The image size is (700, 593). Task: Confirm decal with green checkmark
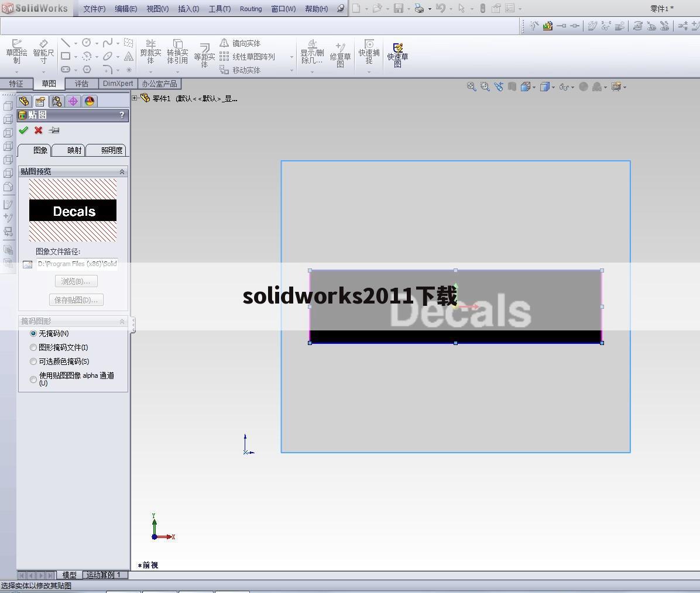(x=23, y=130)
